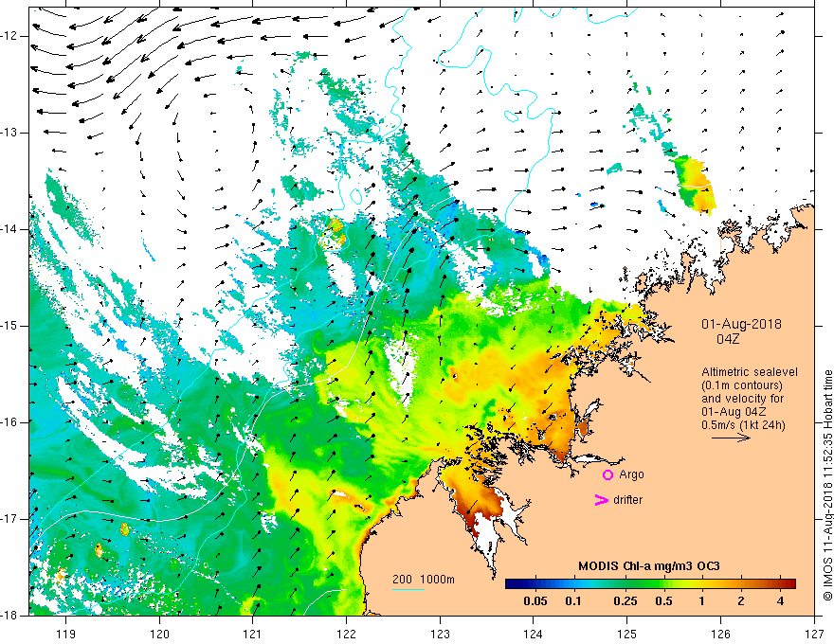Click the cyan 200m contour legend line
Screen dimensions: 834x644
408,589
